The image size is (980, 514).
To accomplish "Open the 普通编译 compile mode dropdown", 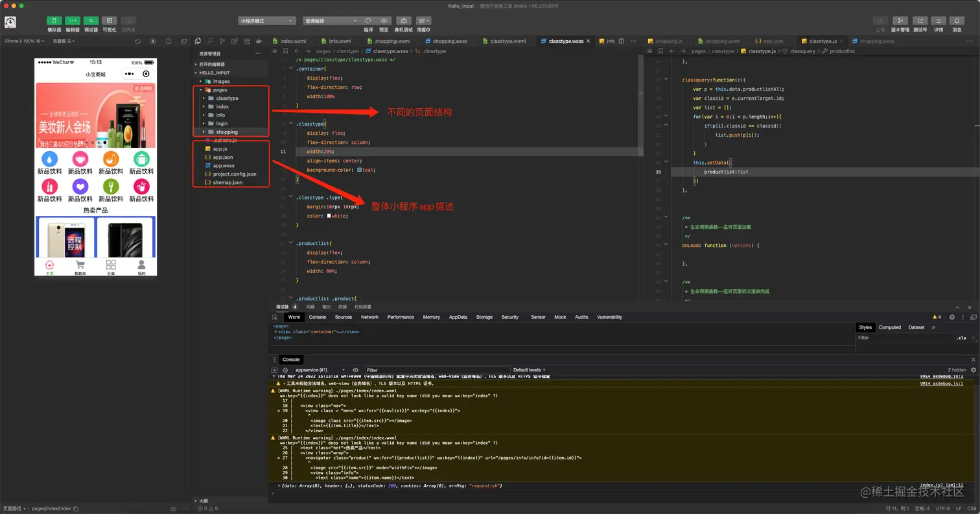I will (331, 21).
